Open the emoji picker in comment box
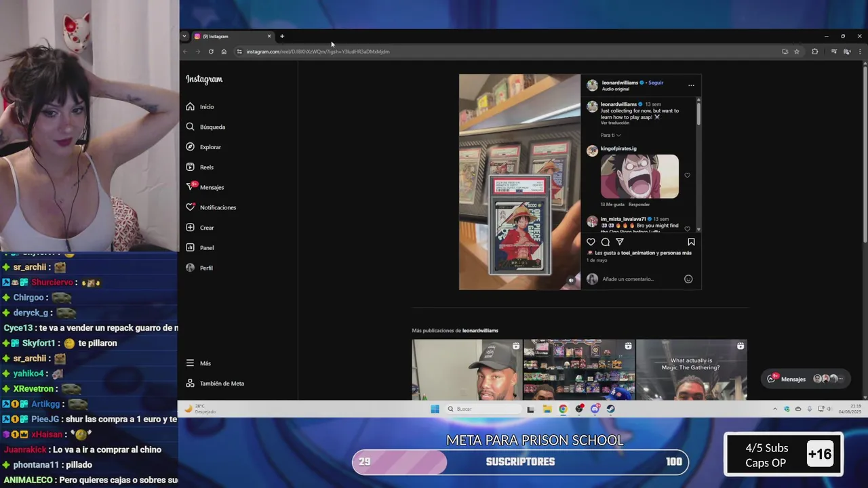The height and width of the screenshot is (488, 868). pyautogui.click(x=688, y=279)
